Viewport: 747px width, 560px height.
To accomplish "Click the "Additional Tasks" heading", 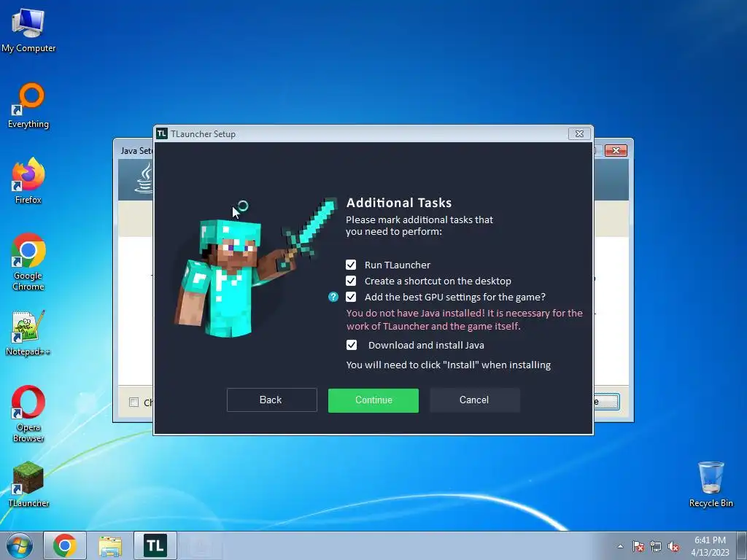I will (399, 203).
